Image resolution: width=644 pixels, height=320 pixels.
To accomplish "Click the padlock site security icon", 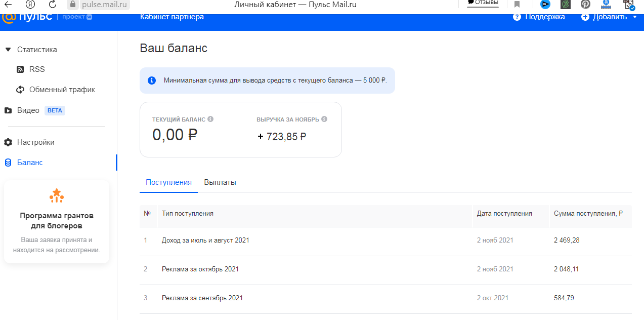I will pyautogui.click(x=73, y=5).
